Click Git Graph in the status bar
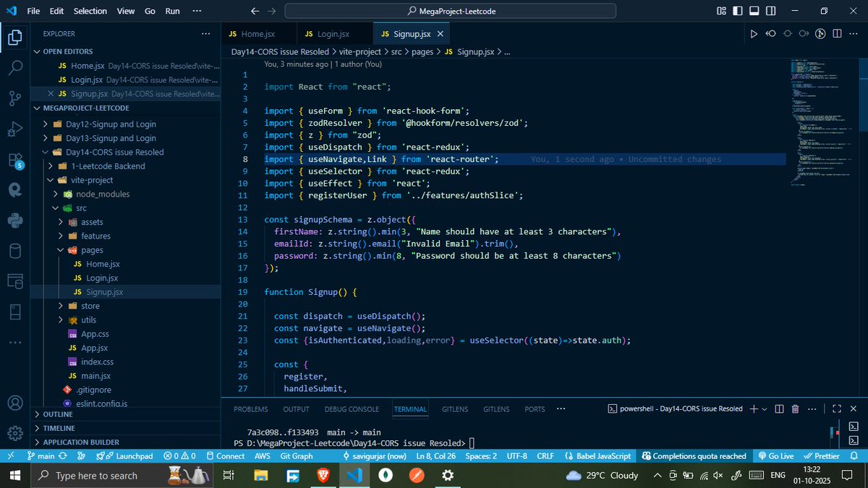Screen dimensions: 868x488 coord(296,456)
